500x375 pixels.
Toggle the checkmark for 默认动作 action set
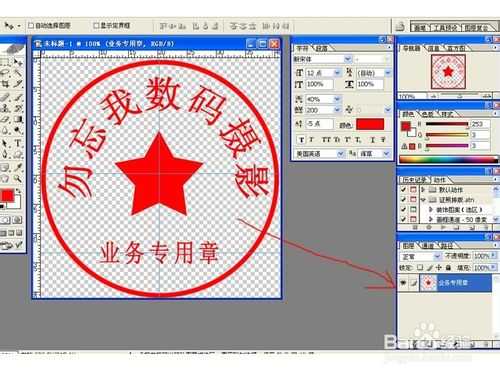(404, 189)
